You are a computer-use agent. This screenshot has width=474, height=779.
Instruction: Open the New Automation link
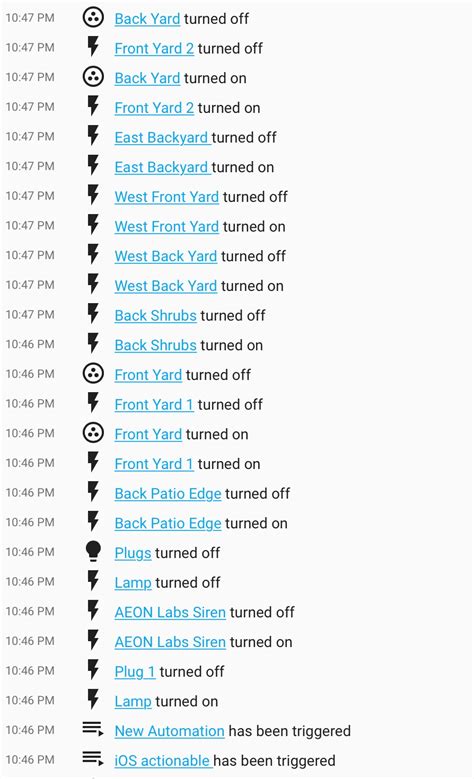point(169,731)
